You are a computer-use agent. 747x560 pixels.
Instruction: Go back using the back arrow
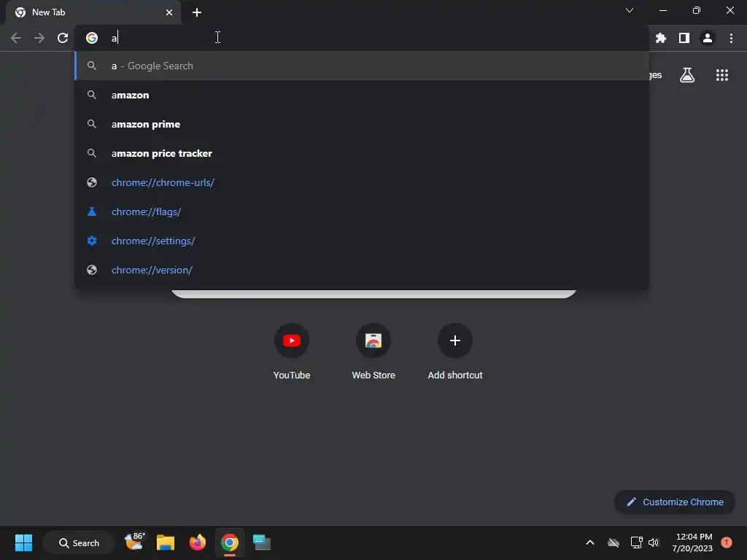[x=16, y=38]
